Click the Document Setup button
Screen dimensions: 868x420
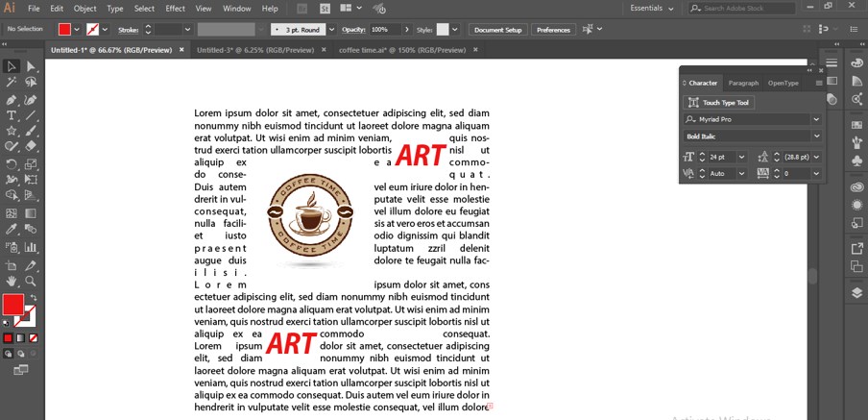pyautogui.click(x=497, y=30)
